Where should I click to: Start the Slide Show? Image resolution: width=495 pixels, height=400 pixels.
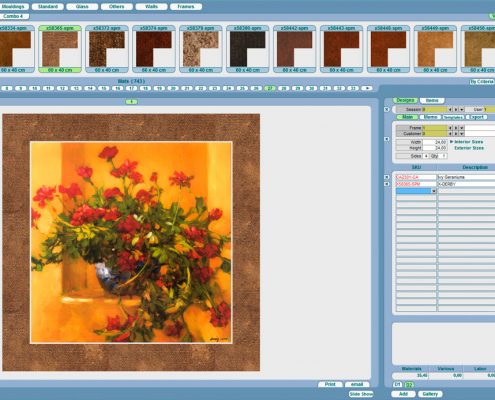coord(361,394)
